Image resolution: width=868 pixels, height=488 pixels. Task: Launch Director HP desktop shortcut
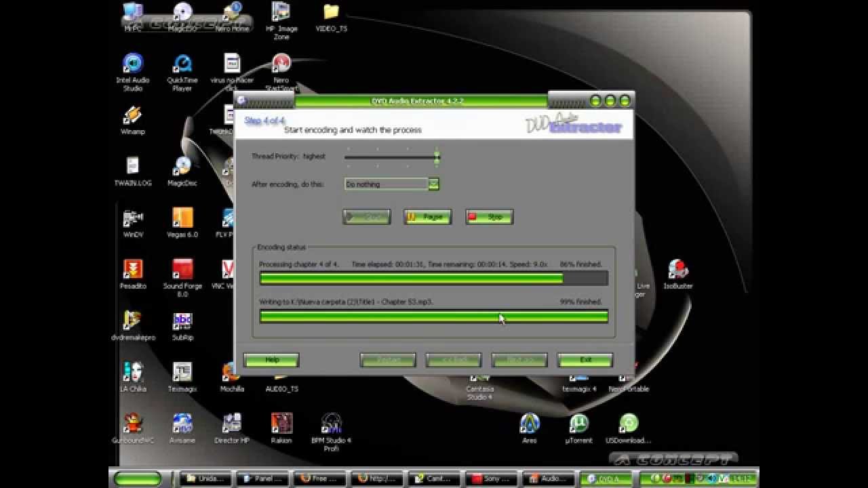click(x=232, y=429)
